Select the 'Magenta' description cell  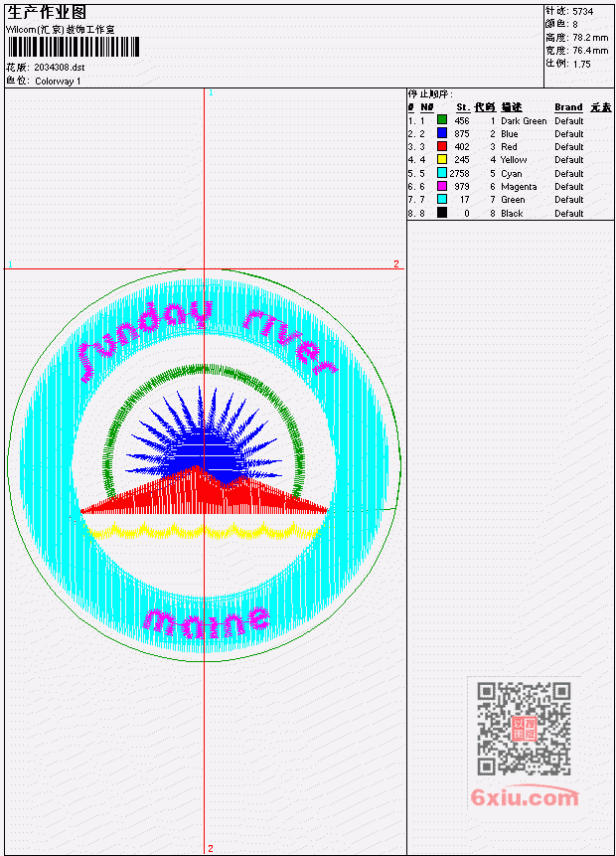(519, 187)
